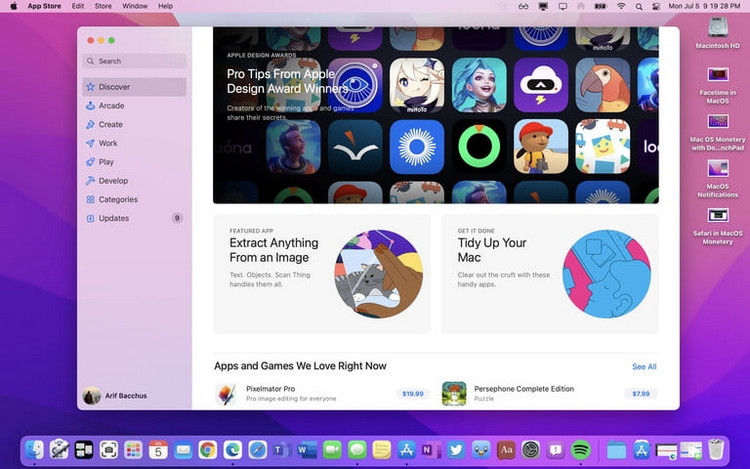Open Mail from the Dock
The width and height of the screenshot is (750, 469).
(x=183, y=450)
